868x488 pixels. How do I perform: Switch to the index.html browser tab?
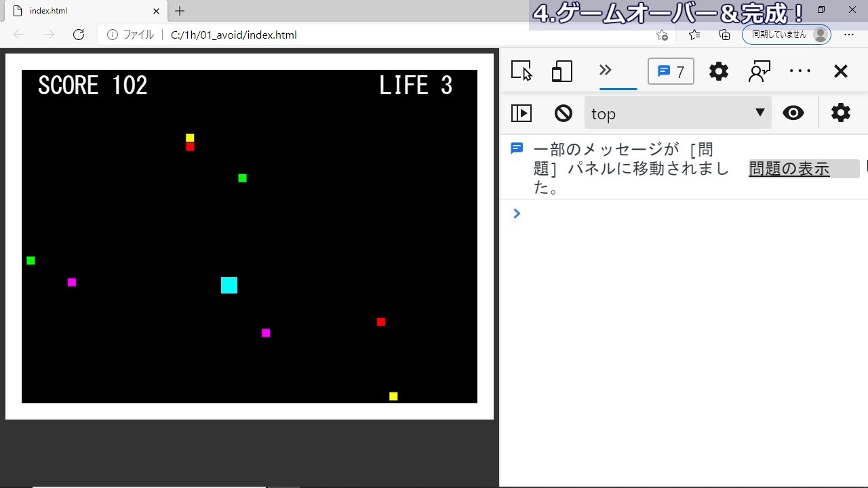(x=81, y=11)
